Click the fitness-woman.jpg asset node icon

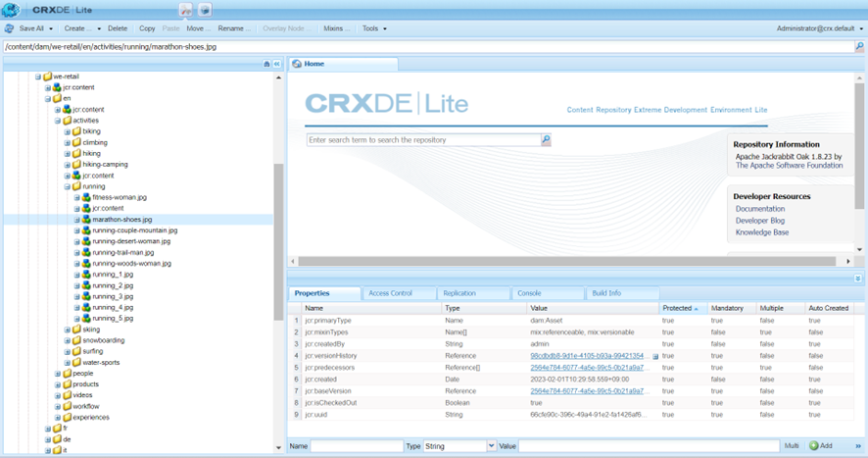tap(86, 197)
